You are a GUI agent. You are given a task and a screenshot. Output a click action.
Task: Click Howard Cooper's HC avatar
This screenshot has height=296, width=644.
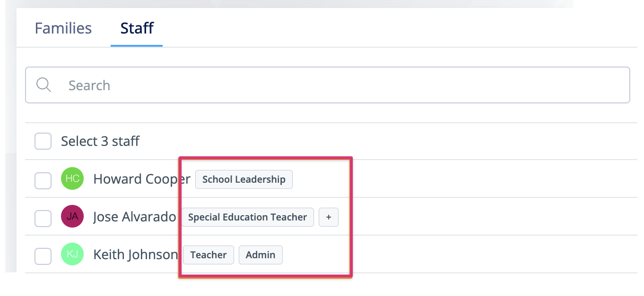tap(72, 179)
